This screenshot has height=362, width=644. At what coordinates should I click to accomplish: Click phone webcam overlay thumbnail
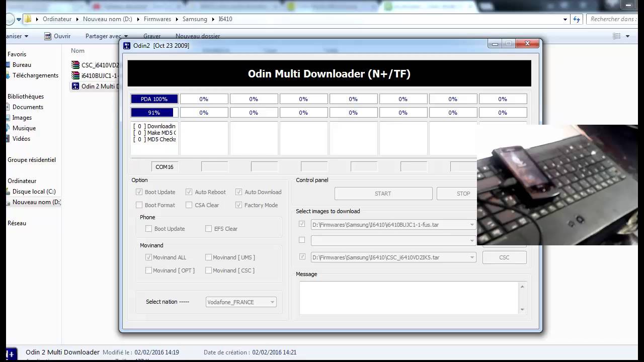557,185
